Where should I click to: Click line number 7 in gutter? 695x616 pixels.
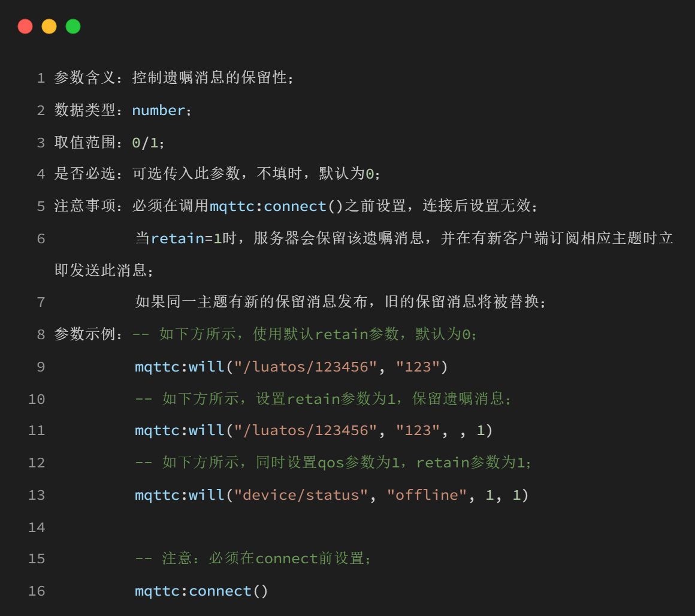(x=41, y=302)
